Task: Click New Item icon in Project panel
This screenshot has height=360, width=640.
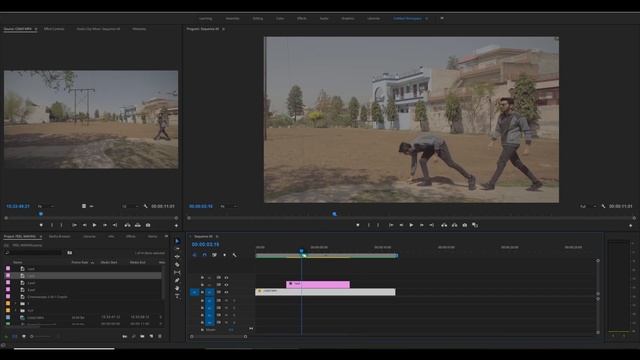Action: [151, 336]
